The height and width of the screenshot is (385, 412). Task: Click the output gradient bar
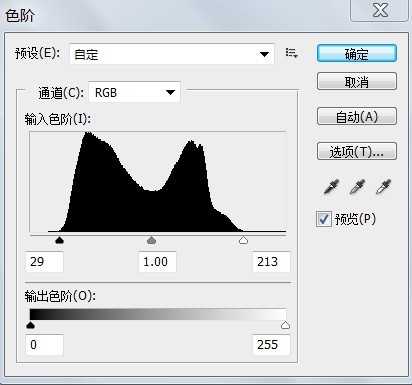158,314
